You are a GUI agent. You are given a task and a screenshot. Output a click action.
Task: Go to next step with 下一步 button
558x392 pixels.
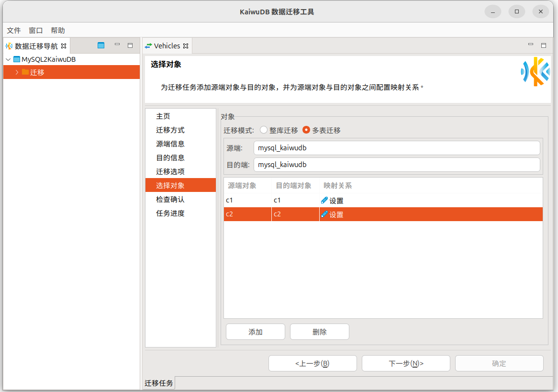point(406,363)
